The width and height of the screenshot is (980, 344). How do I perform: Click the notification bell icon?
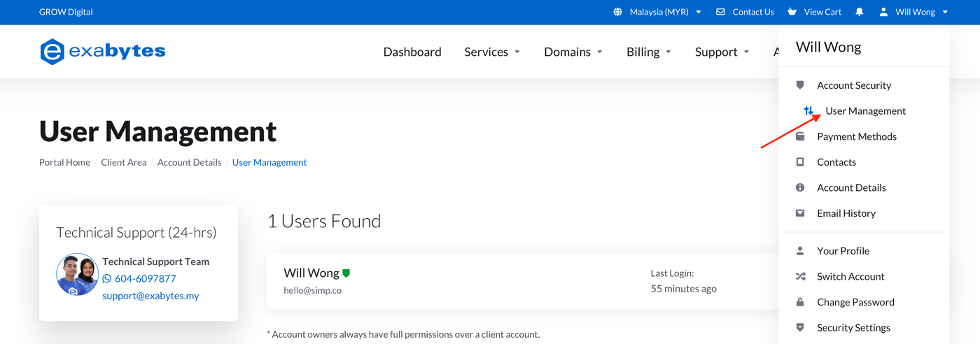point(860,12)
